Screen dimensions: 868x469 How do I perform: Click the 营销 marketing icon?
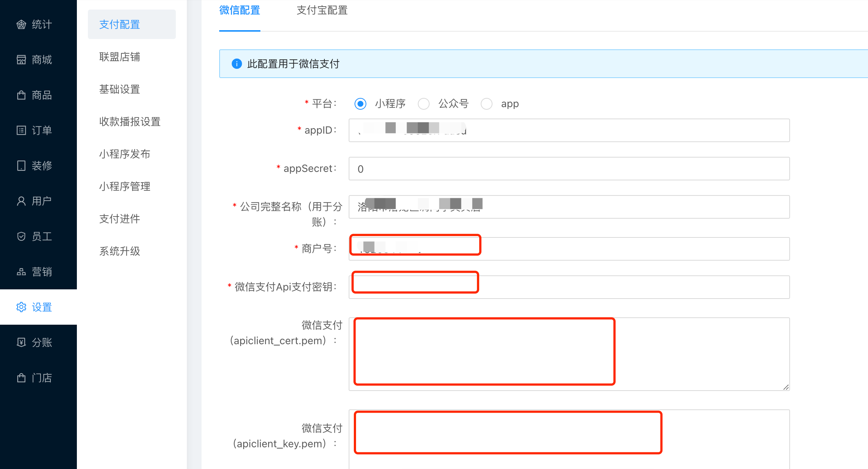(21, 272)
